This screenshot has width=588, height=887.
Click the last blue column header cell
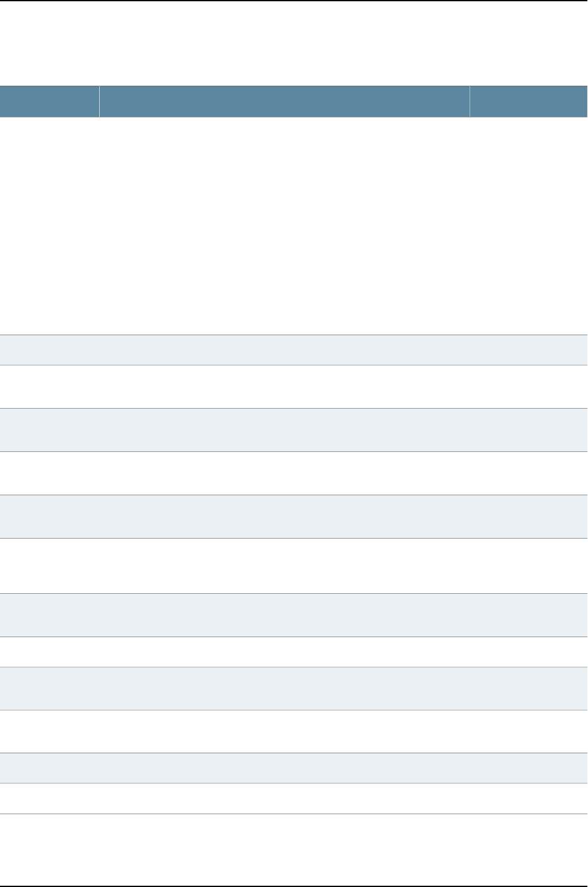point(528,102)
